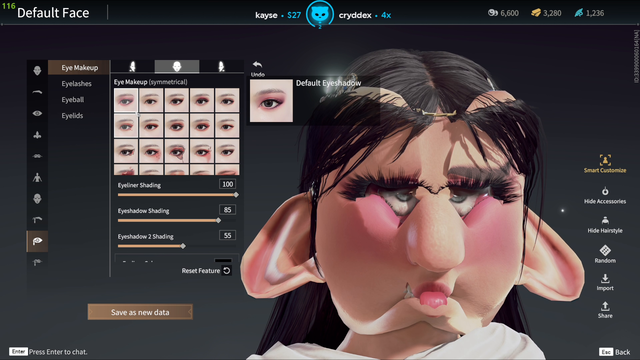Click the kayse name label
640x360 pixels.
pos(266,15)
